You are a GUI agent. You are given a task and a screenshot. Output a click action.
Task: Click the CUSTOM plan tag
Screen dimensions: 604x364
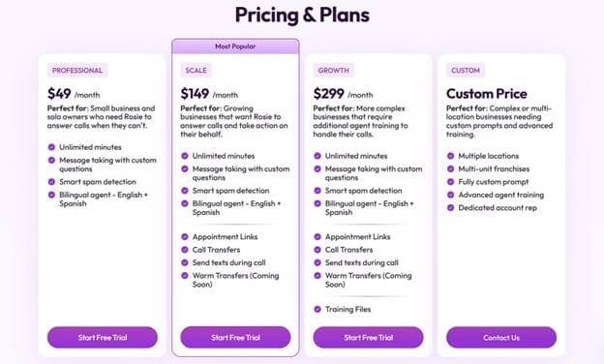coord(466,71)
